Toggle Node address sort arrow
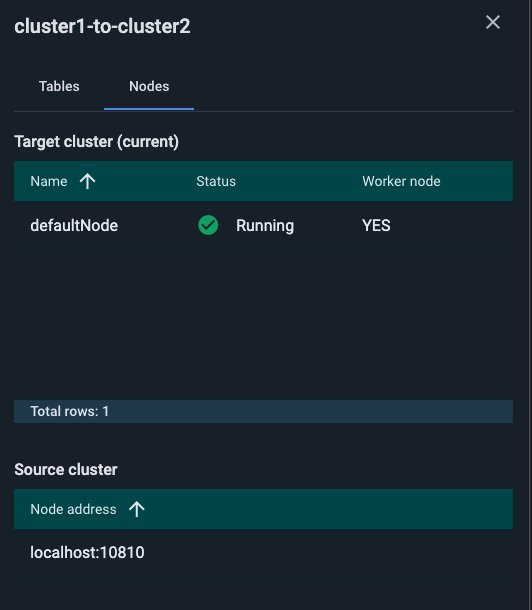Viewport: 532px width, 610px height. pyautogui.click(x=136, y=509)
